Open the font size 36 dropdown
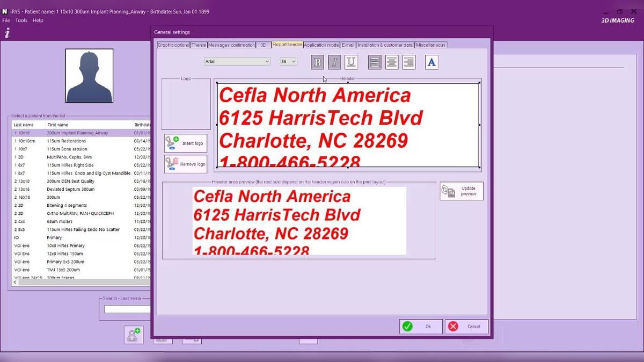 288,61
